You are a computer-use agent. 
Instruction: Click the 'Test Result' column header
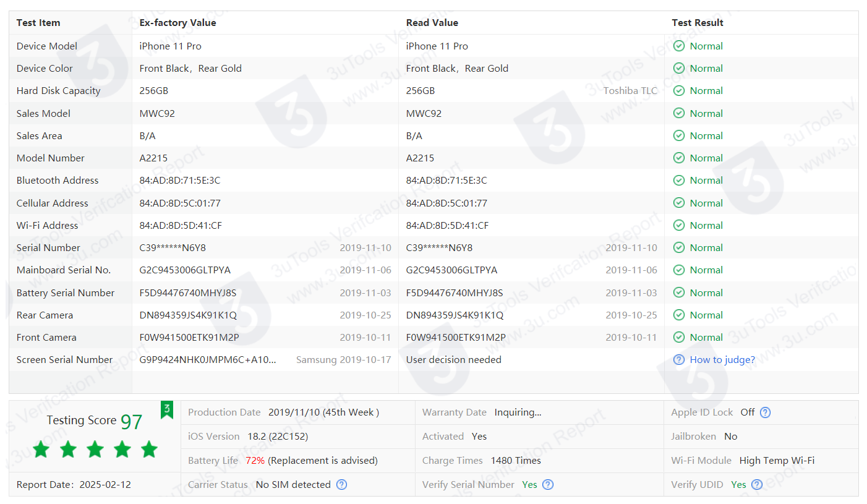(698, 23)
